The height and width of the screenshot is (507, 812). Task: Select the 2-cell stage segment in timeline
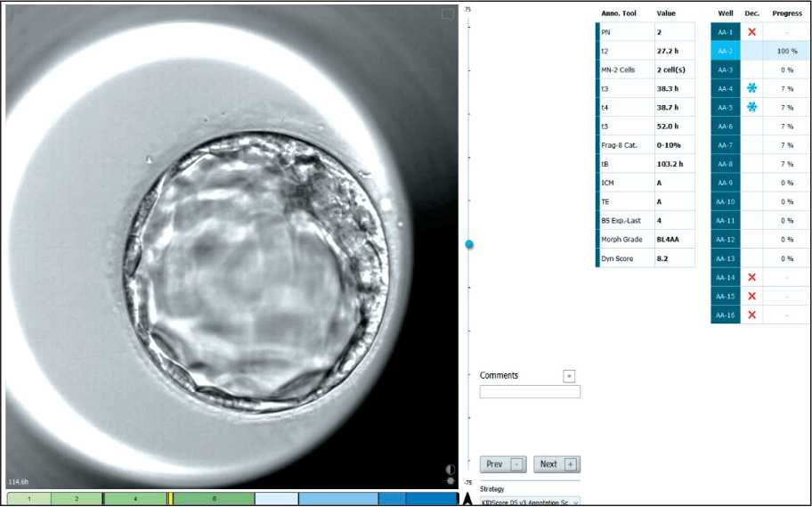click(x=77, y=499)
